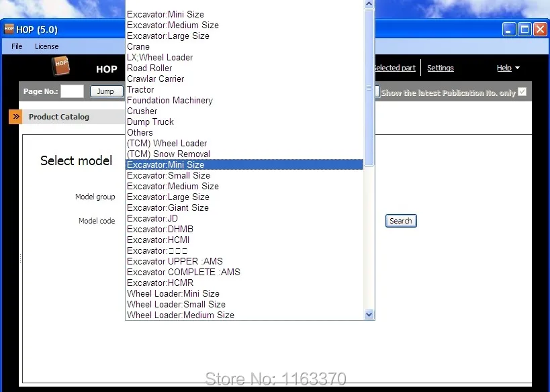Click the Jump button
The width and height of the screenshot is (550, 392).
pos(107,91)
